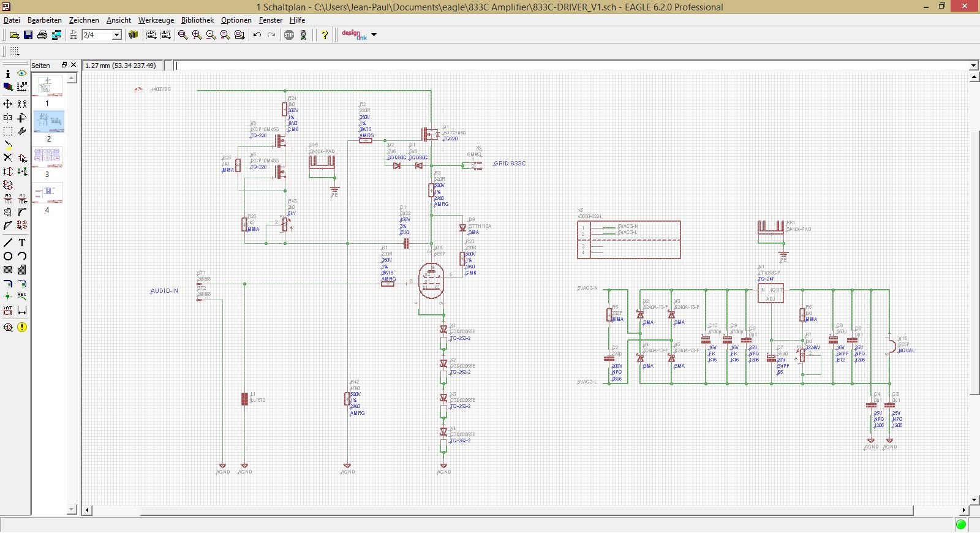Select the Circle drawing tool
This screenshot has height=533, width=980.
pos(8,256)
